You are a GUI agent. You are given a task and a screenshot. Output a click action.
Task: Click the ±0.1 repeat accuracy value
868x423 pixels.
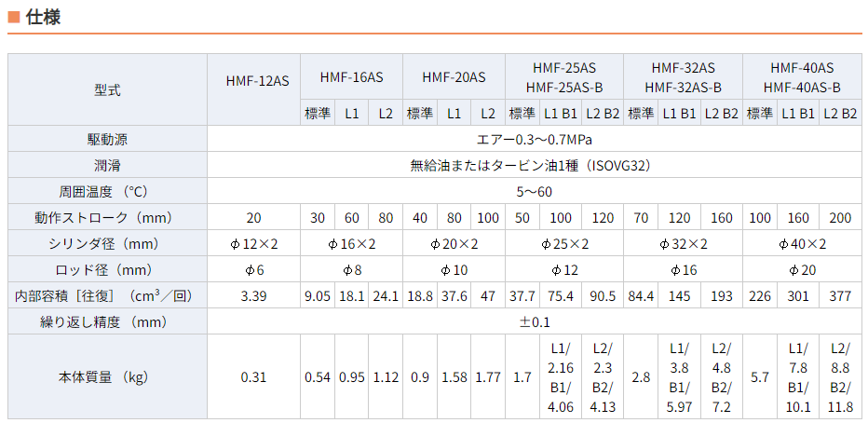534,322
